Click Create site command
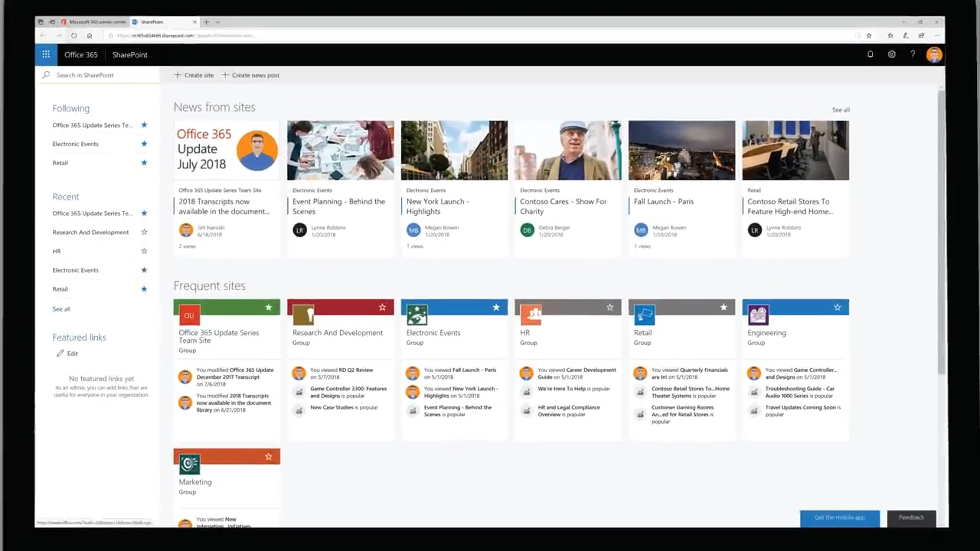This screenshot has width=980, height=551. coord(194,75)
